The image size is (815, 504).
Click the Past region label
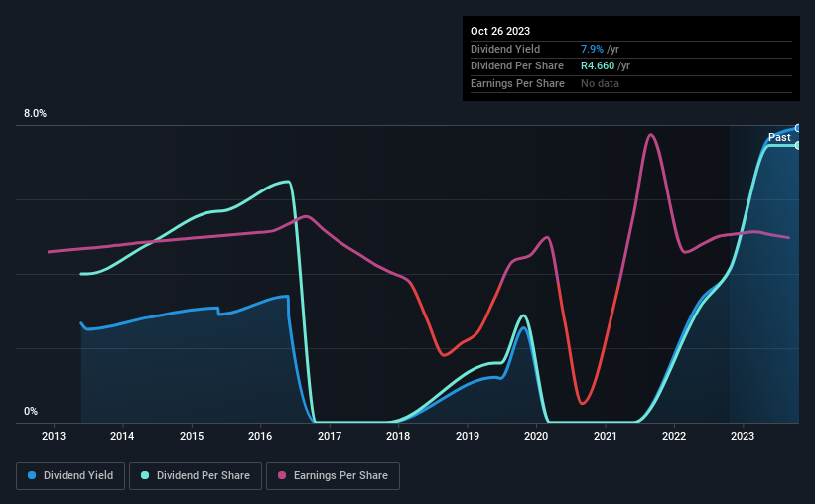(779, 137)
